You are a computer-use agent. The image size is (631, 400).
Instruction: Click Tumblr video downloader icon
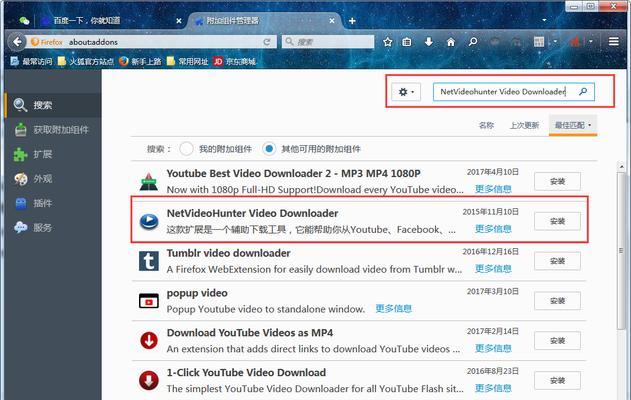click(x=149, y=261)
